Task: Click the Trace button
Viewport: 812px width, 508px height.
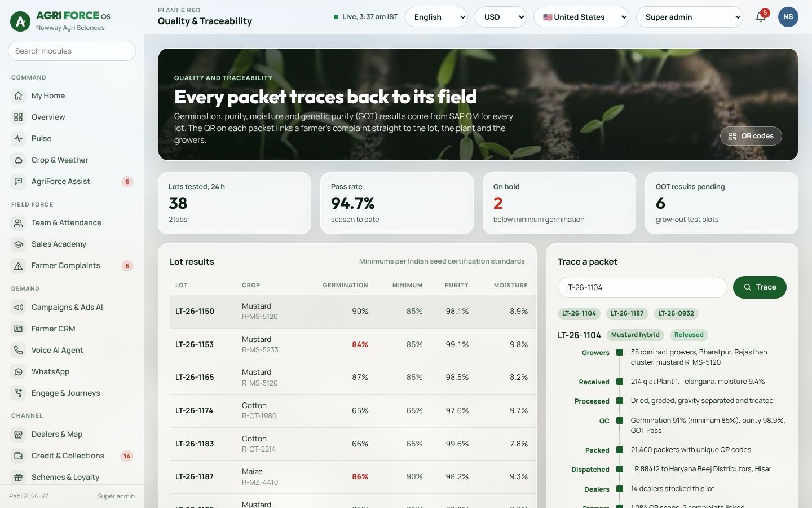Action: coord(760,287)
